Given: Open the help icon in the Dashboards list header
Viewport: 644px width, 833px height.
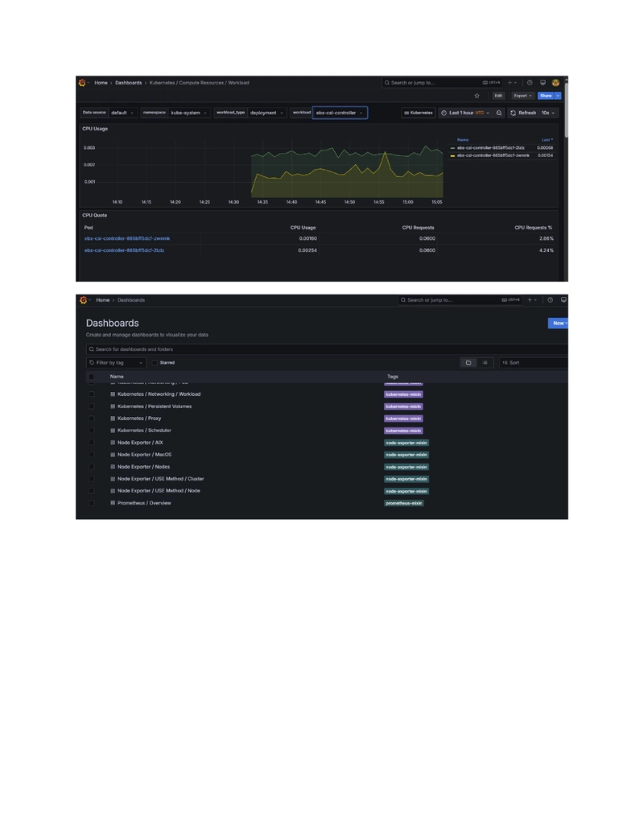Looking at the screenshot, I should [550, 300].
